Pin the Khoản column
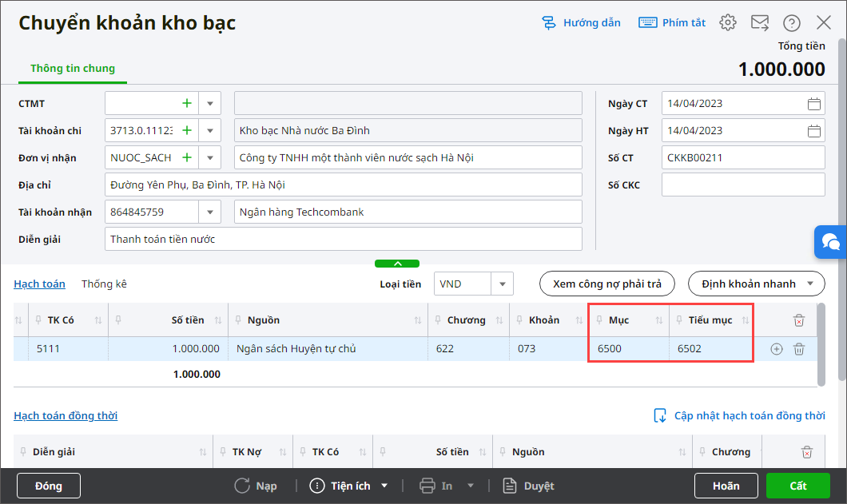 519,319
